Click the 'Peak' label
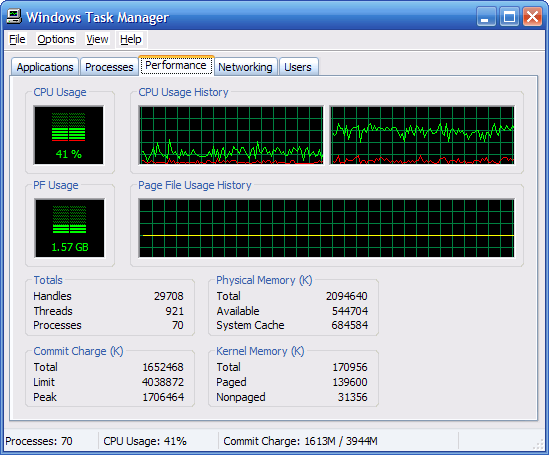This screenshot has width=549, height=455. pyautogui.click(x=45, y=397)
